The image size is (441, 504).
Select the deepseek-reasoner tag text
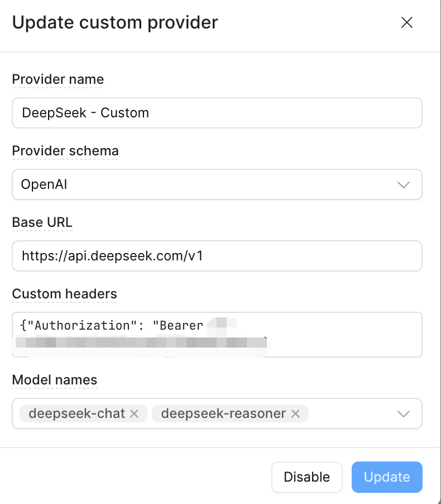tap(223, 413)
